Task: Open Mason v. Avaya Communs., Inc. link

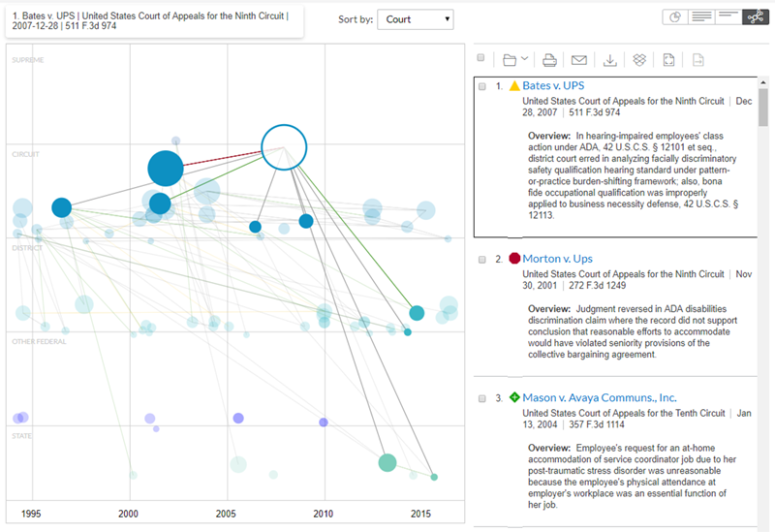Action: (x=599, y=397)
